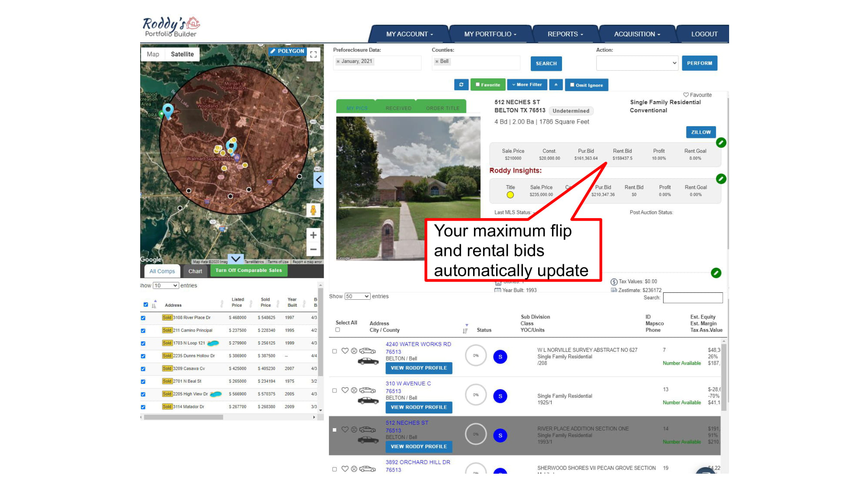Click the property street photo
868x488 pixels.
408,188
